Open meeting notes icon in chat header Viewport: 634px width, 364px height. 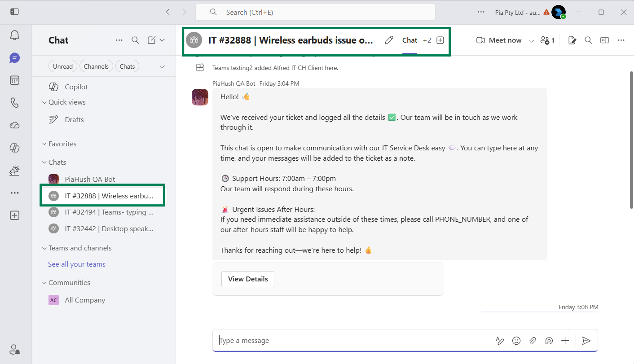572,40
